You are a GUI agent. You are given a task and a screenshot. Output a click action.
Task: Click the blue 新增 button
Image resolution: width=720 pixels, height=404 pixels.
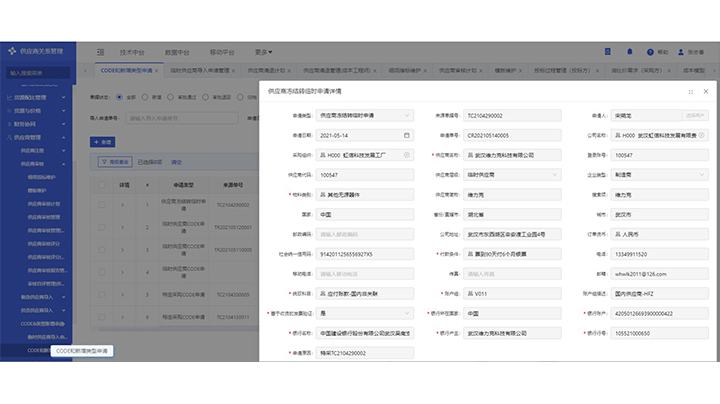coord(102,142)
